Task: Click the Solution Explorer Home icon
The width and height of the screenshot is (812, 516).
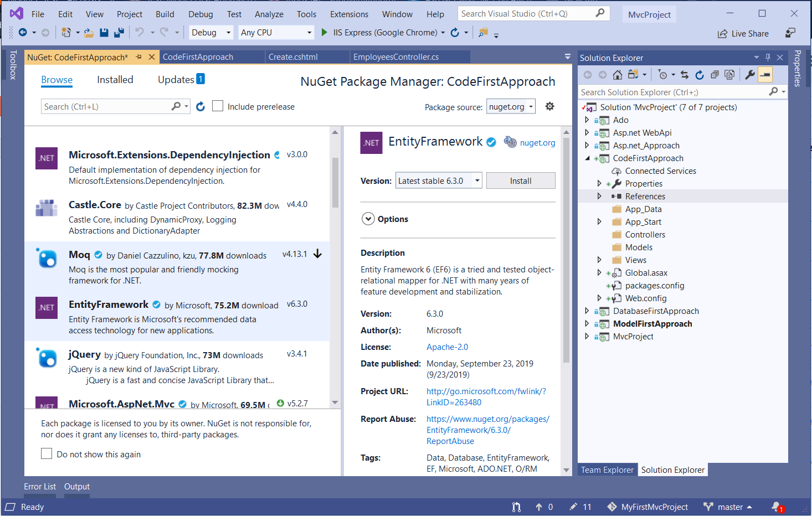Action: pyautogui.click(x=618, y=75)
